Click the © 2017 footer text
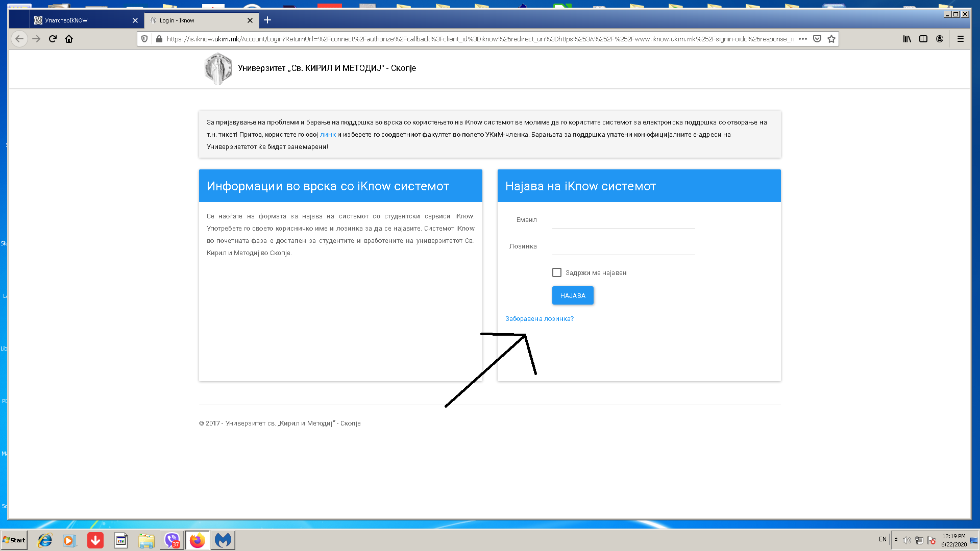The width and height of the screenshot is (980, 551). [280, 423]
